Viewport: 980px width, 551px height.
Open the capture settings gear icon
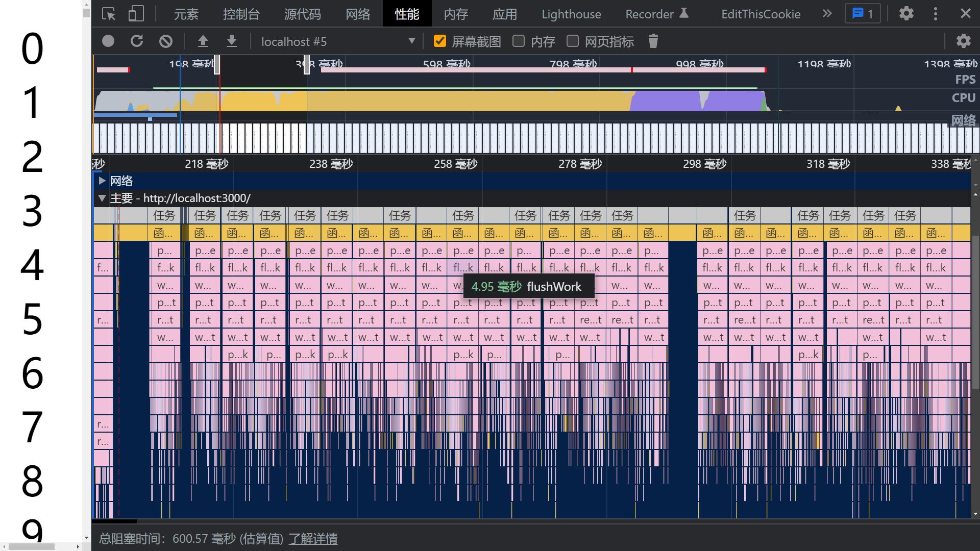tap(963, 41)
